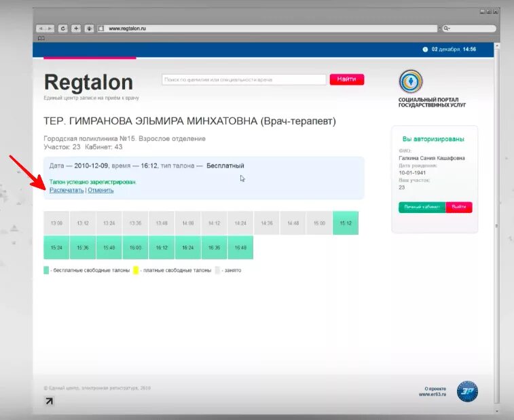This screenshot has width=514, height=420.
Task: Select the free 16:24 time slot
Action: click(188, 248)
